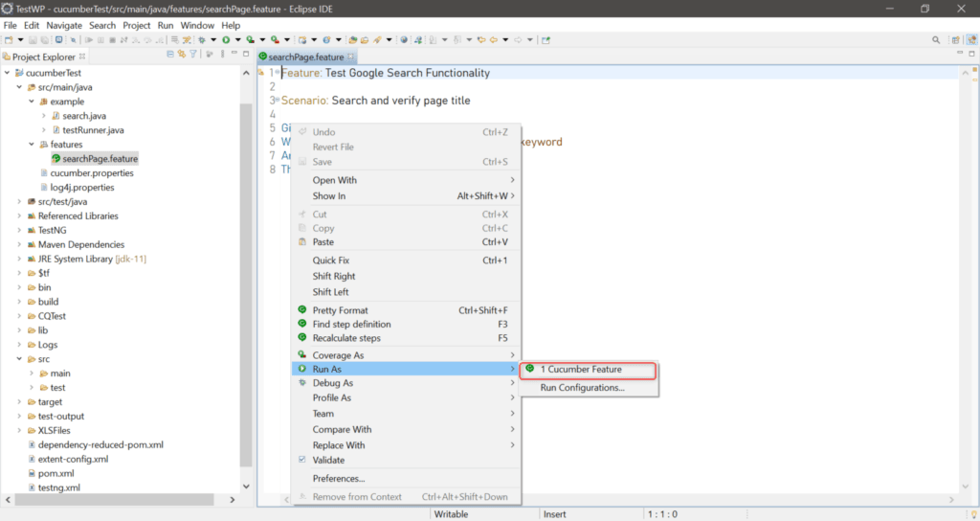The height and width of the screenshot is (521, 980).
Task: Select extent-config.xml file
Action: (x=73, y=459)
